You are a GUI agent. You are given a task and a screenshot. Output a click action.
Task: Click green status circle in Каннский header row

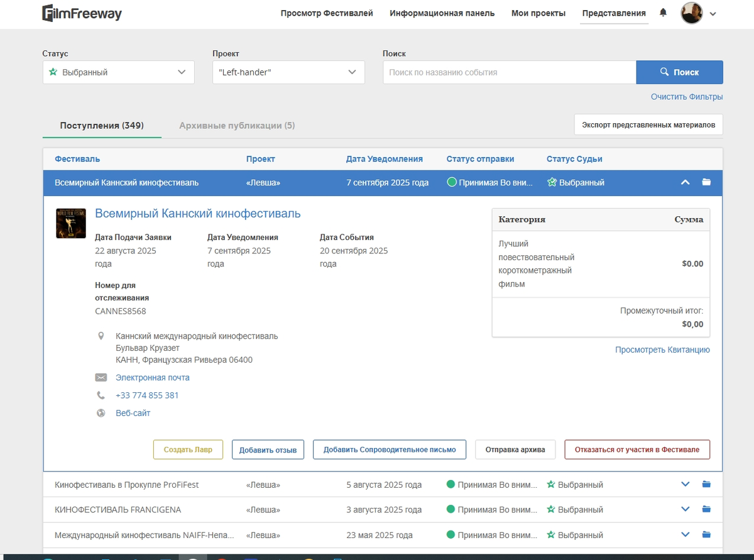[x=451, y=182]
